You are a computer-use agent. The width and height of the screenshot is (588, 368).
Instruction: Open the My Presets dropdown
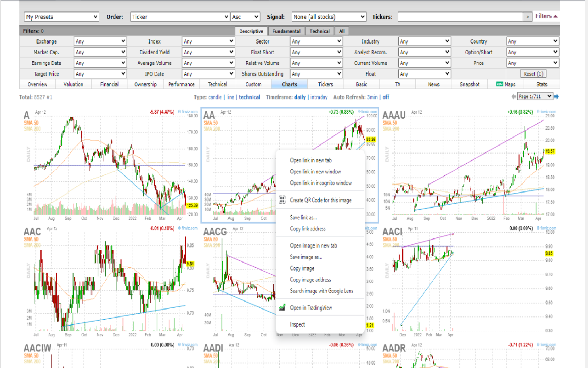click(61, 16)
